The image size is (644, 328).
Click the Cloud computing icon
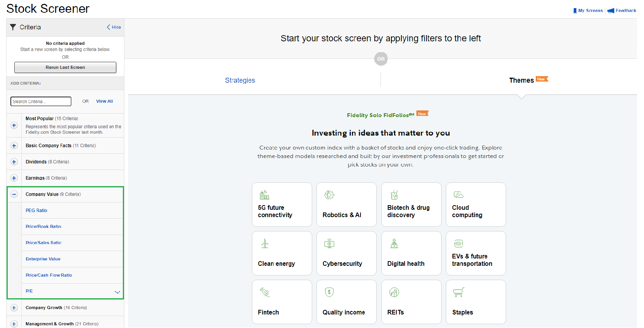pyautogui.click(x=459, y=195)
